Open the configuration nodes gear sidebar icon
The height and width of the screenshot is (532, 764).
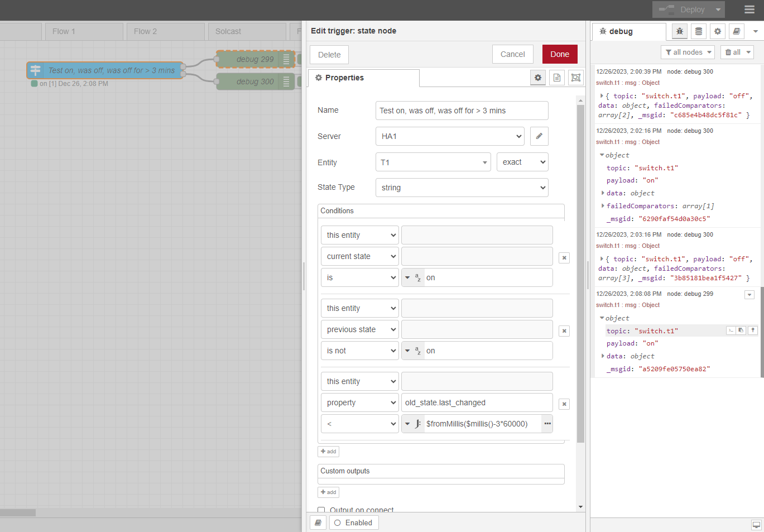click(x=717, y=31)
